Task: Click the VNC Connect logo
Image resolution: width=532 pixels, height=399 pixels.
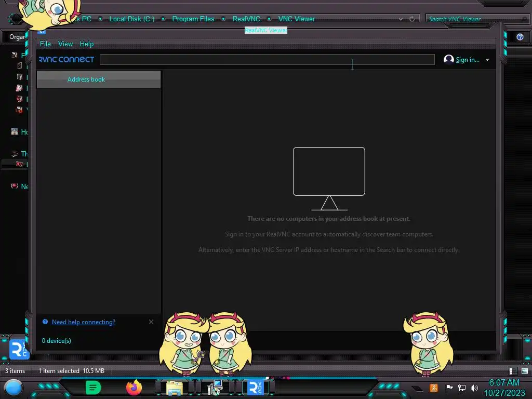Action: (66, 59)
